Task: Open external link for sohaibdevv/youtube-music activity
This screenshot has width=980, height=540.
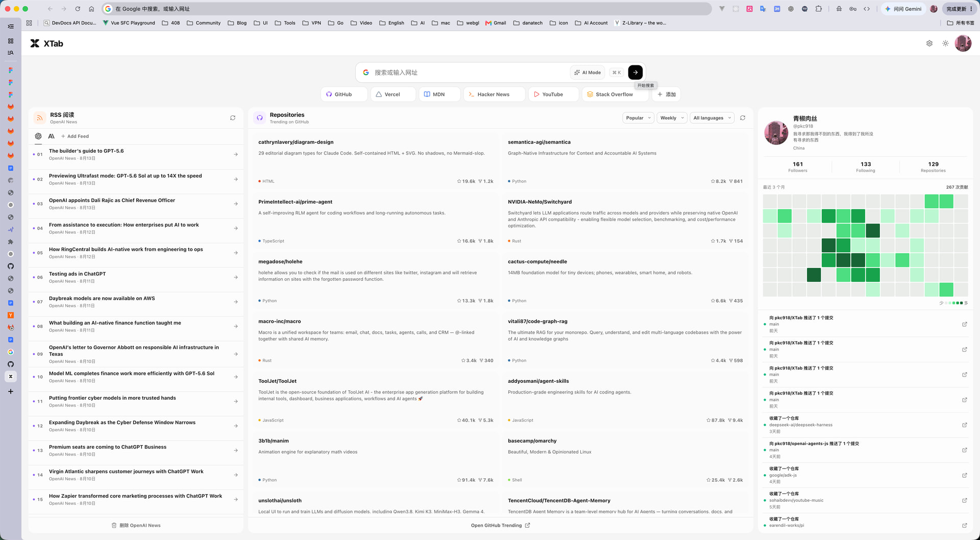Action: coord(965,500)
